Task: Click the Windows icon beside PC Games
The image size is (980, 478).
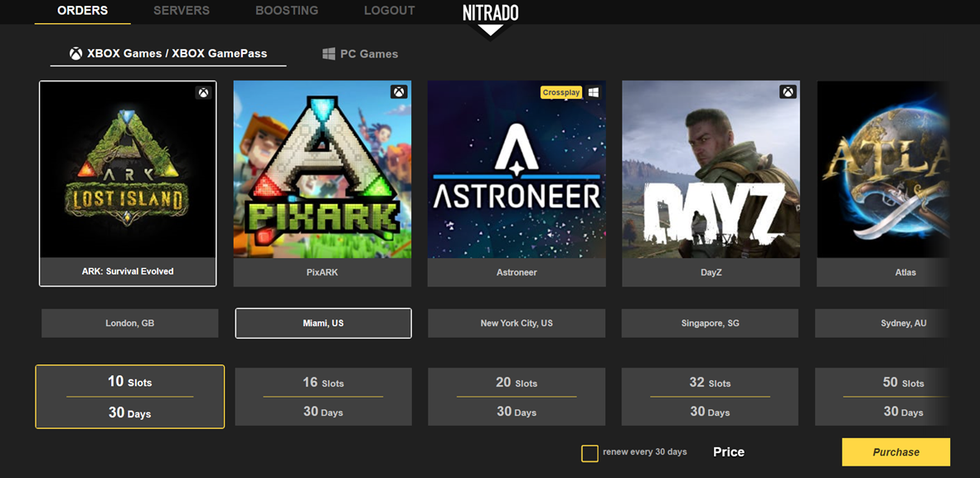Action: coord(327,53)
